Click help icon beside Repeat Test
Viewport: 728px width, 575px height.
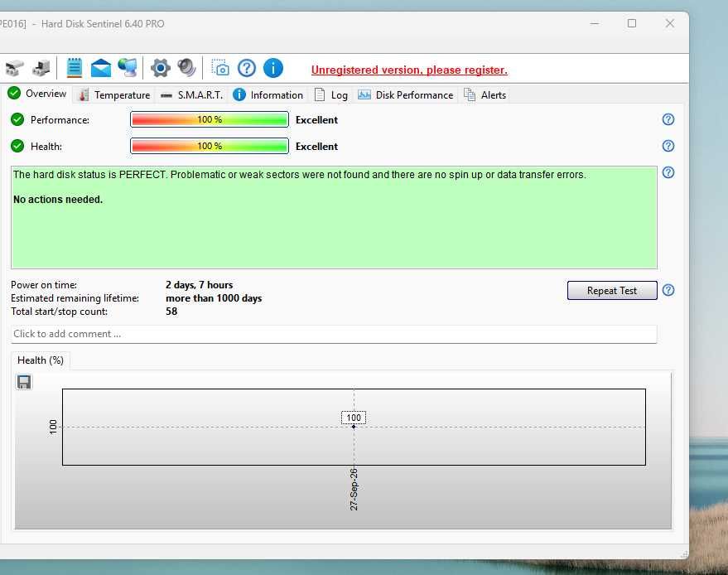pos(668,290)
